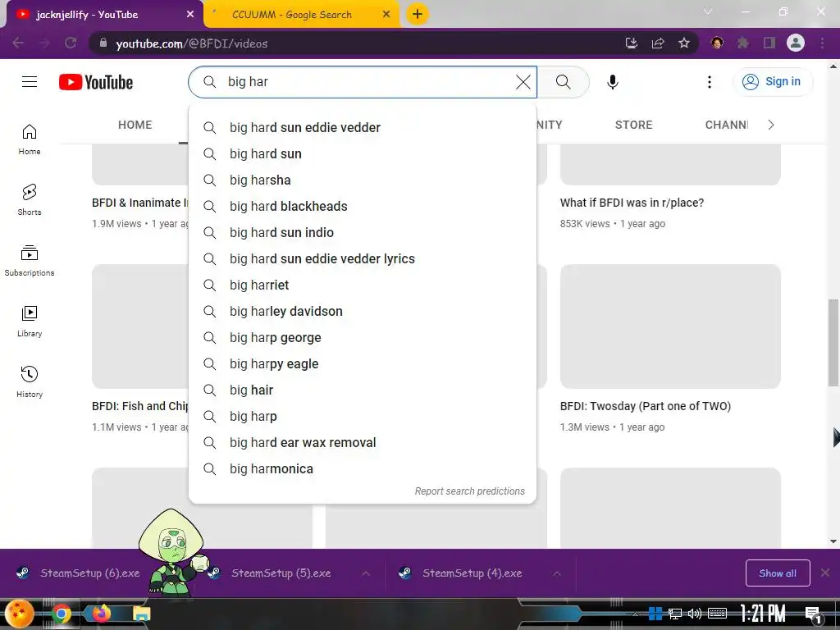The height and width of the screenshot is (630, 840).
Task: Select suggestion big harriet
Action: point(362,285)
